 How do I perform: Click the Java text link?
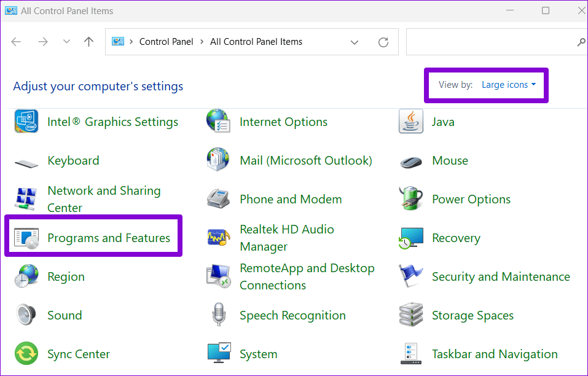tap(443, 122)
